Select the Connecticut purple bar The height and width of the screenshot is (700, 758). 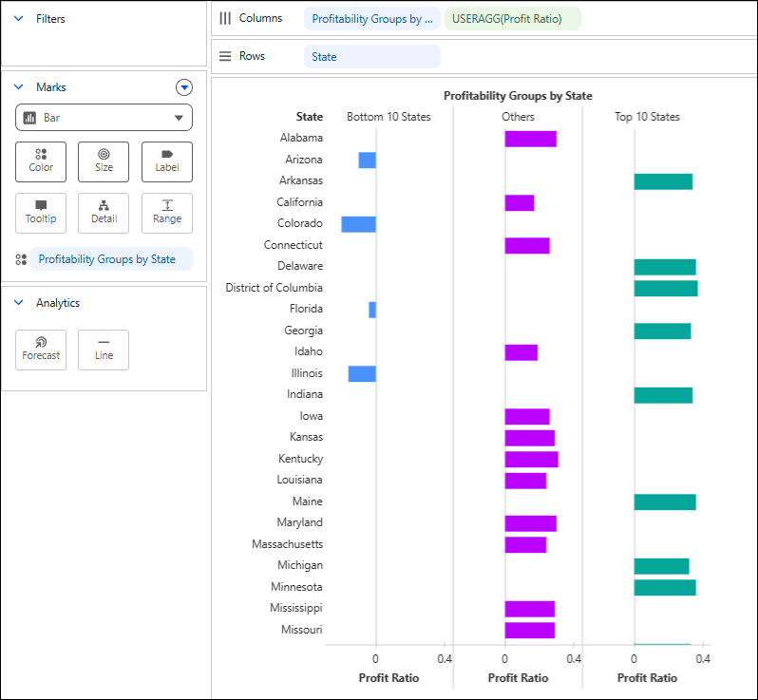point(527,246)
